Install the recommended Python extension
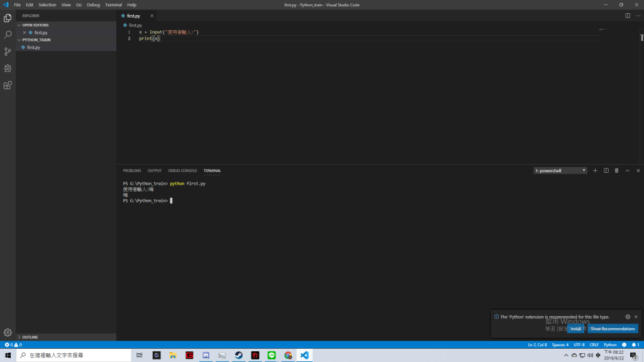Image resolution: width=644 pixels, height=362 pixels. pos(576,329)
